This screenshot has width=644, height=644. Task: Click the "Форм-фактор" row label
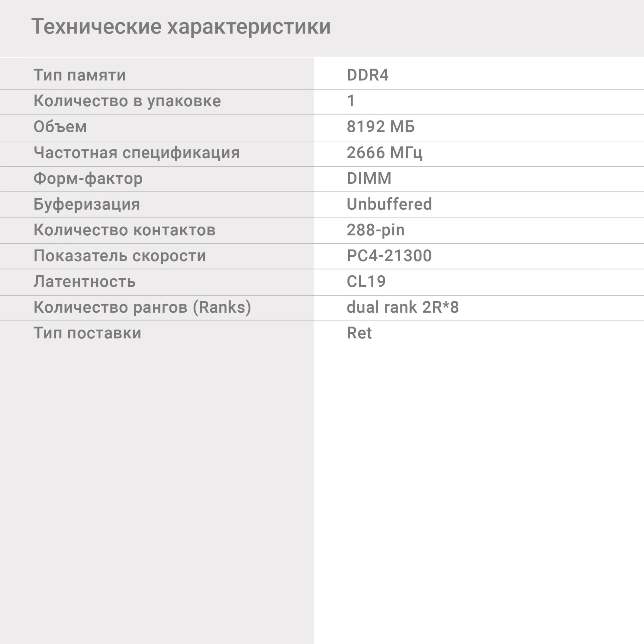pos(88,178)
